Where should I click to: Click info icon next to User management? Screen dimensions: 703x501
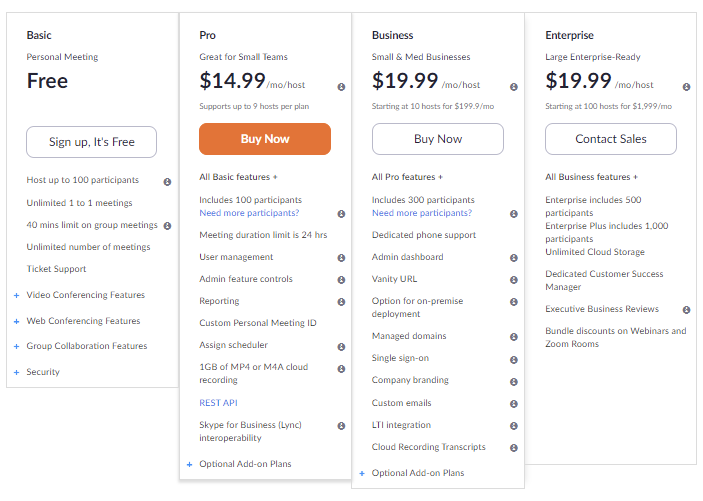341,257
